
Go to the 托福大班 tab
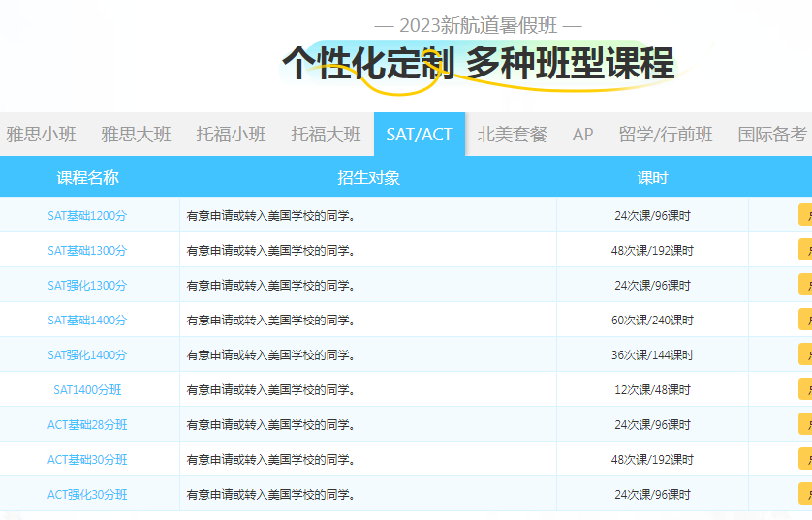[x=326, y=135]
